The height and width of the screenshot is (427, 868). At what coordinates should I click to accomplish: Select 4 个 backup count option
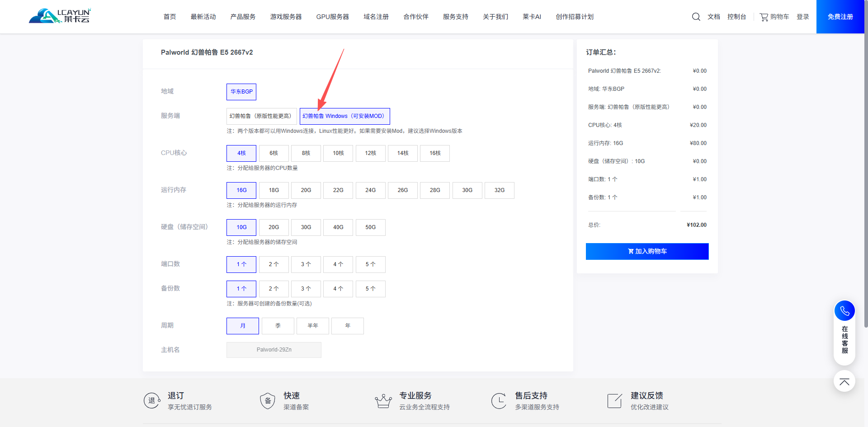pos(338,289)
